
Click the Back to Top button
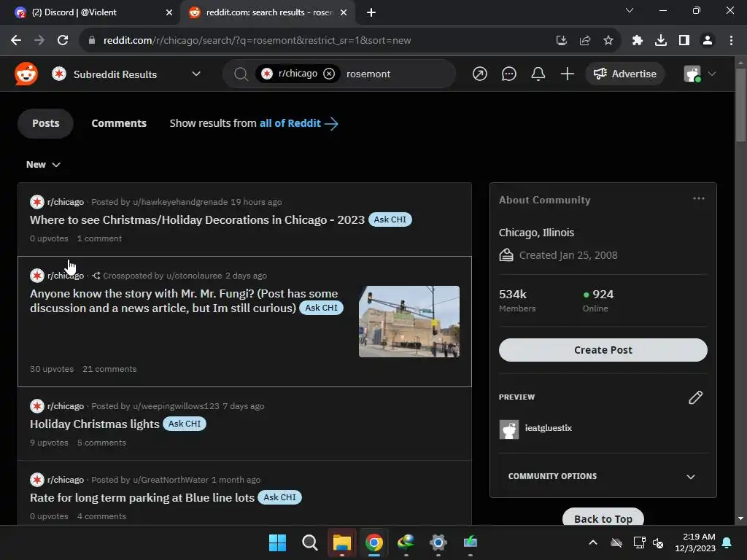coord(603,518)
